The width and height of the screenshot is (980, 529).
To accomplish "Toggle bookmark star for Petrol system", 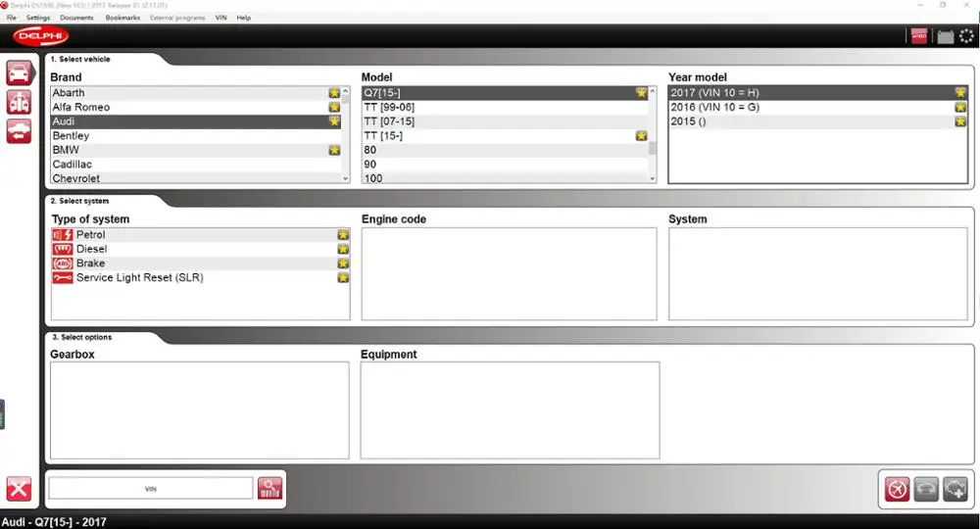I will tap(343, 235).
